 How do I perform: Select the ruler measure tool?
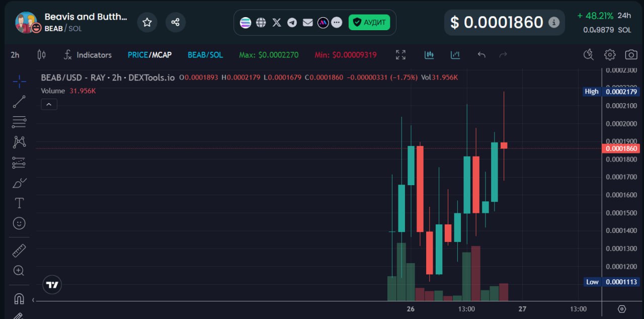click(x=19, y=250)
